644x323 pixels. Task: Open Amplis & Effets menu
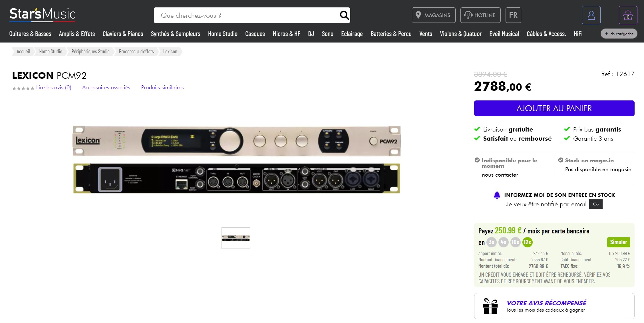[77, 34]
